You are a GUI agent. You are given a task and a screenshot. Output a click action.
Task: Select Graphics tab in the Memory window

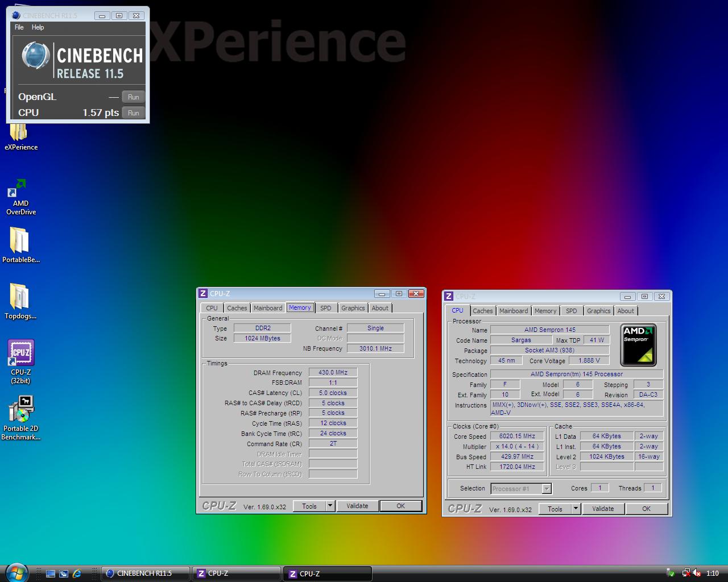353,308
